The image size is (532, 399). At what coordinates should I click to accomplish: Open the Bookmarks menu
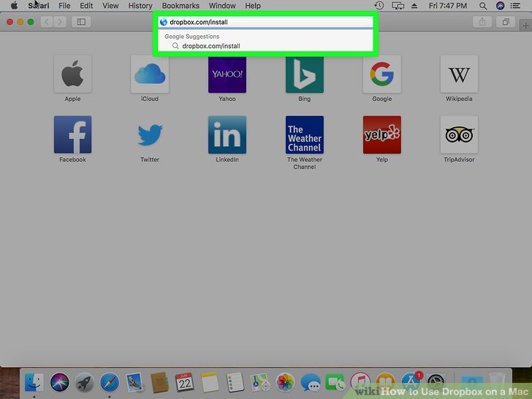(180, 6)
